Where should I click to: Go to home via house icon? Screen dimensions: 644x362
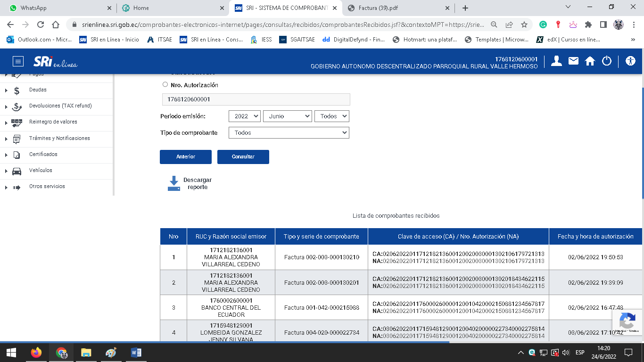pos(590,61)
